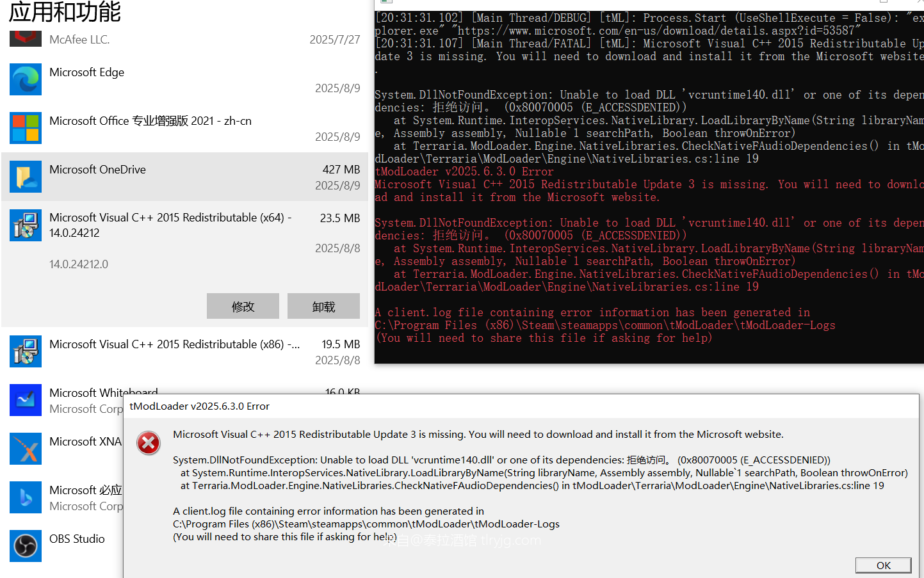The image size is (924, 578).
Task: Click the Microsoft XNA icon
Action: pos(26,449)
